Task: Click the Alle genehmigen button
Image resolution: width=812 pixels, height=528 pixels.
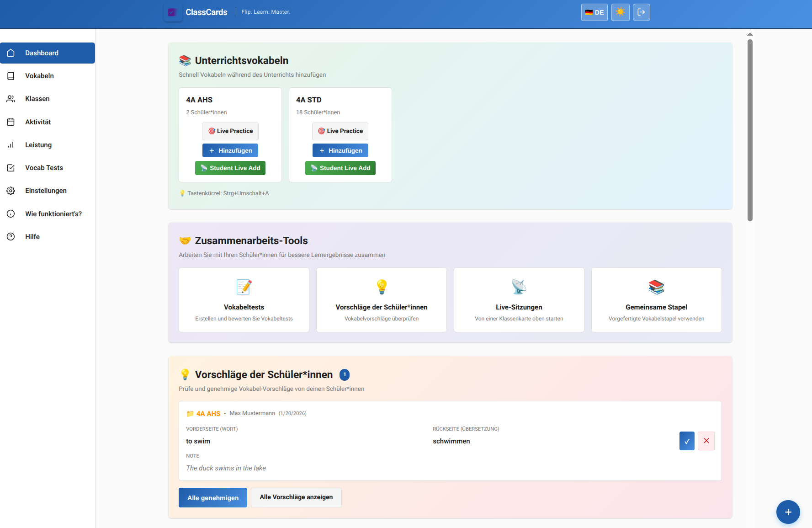Action: (x=212, y=497)
